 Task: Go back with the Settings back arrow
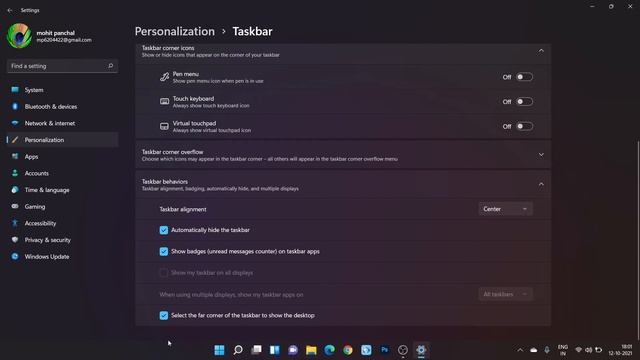pyautogui.click(x=10, y=10)
